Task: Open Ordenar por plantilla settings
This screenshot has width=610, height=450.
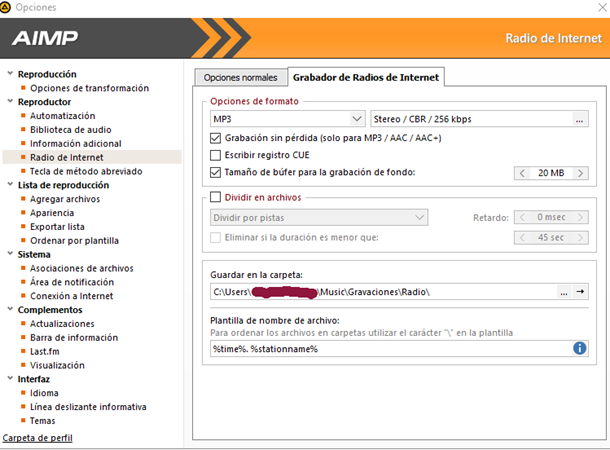Action: click(74, 241)
